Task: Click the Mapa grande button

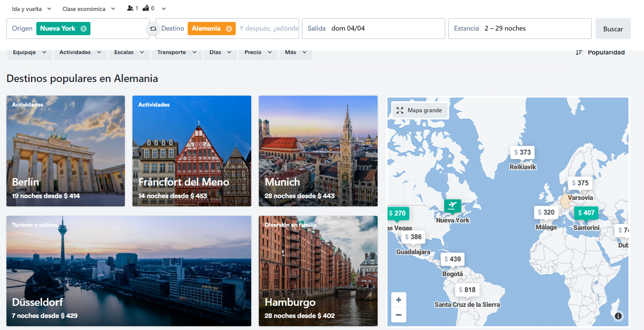Action: (x=420, y=110)
